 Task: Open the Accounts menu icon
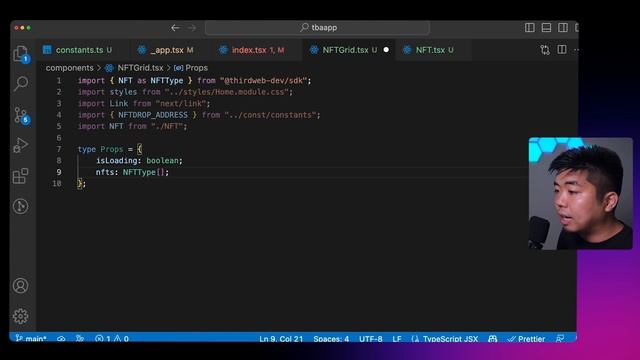[20, 285]
